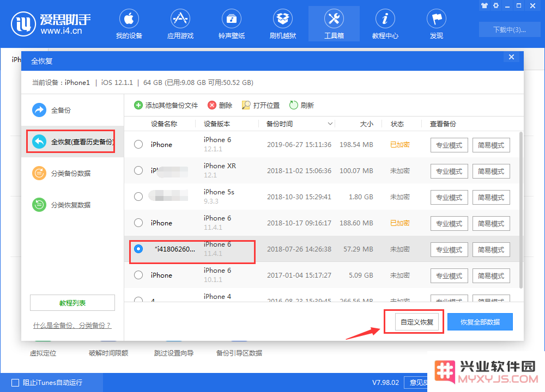
Task: Click backup list vertical scrollbar
Action: point(520,210)
